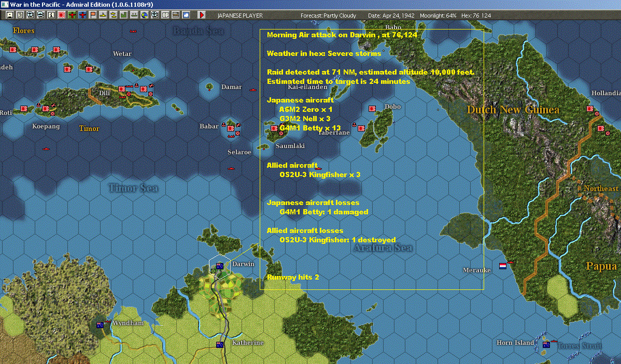Select the Australian flag at Darwin hex
621x364 pixels.
(x=220, y=266)
